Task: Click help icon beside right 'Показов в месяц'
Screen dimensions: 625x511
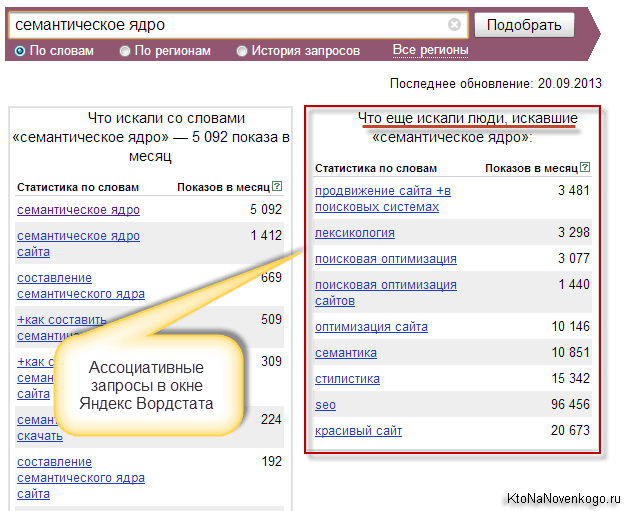Action: 585,168
